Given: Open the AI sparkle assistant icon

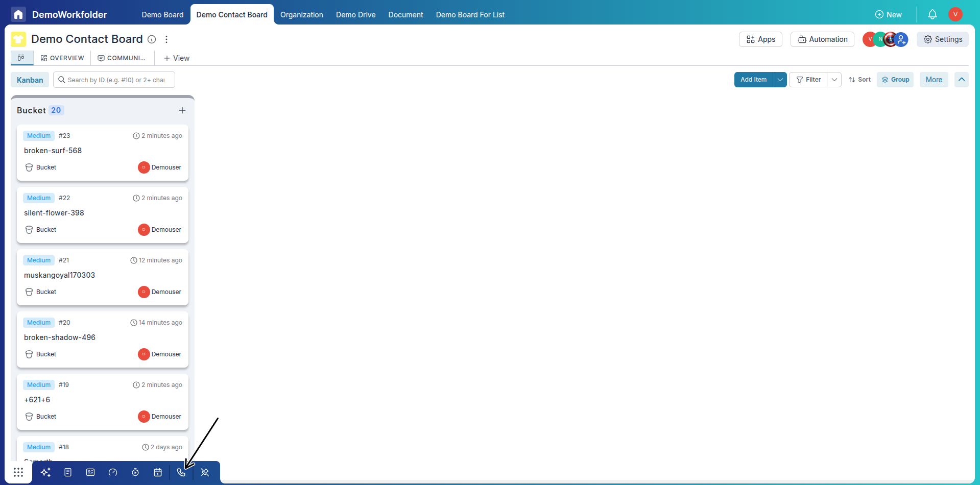Looking at the screenshot, I should point(45,472).
